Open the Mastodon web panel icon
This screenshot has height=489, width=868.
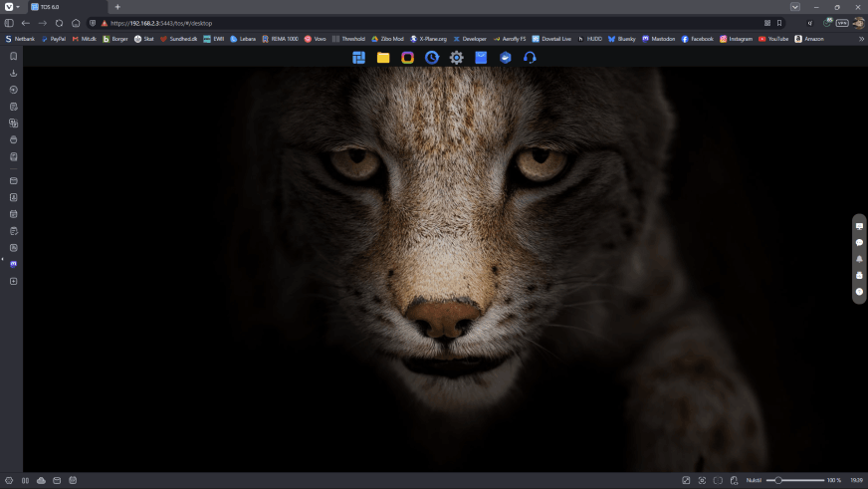coord(13,264)
